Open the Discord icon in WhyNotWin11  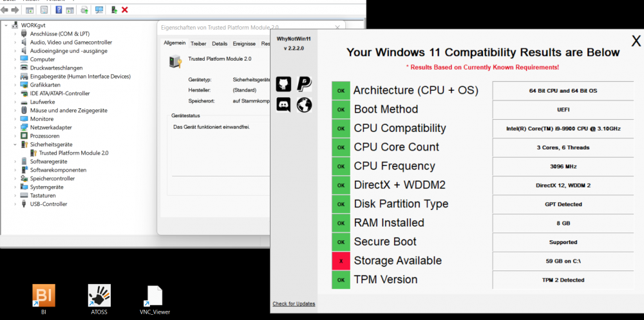point(283,105)
